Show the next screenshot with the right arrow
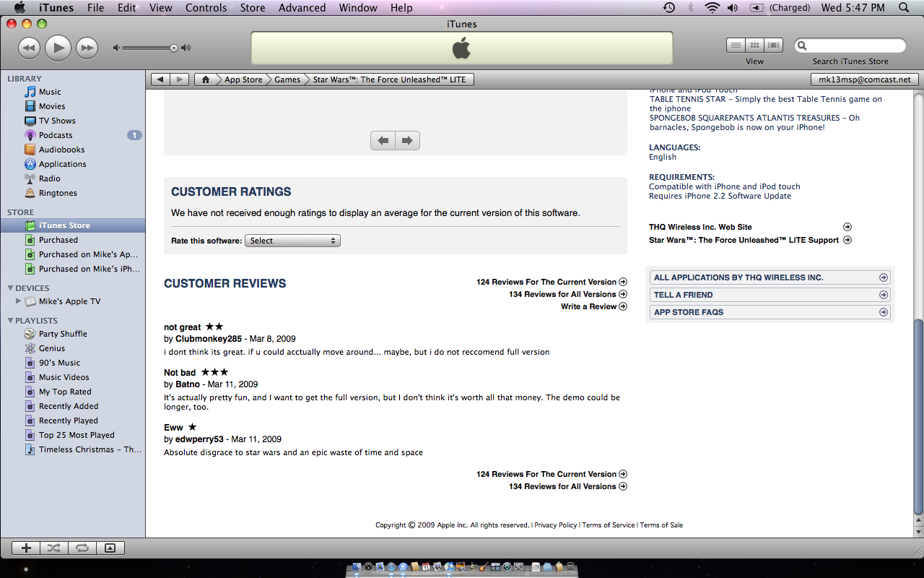 (x=407, y=140)
